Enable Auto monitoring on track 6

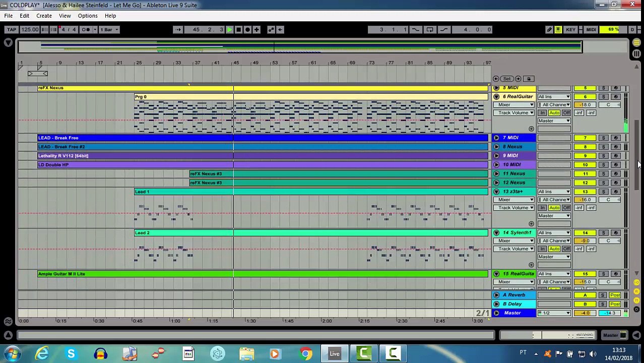[x=554, y=113]
